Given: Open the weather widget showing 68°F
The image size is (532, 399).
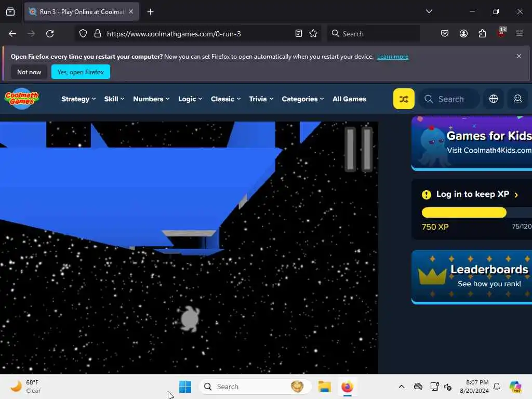Looking at the screenshot, I should pyautogui.click(x=25, y=387).
